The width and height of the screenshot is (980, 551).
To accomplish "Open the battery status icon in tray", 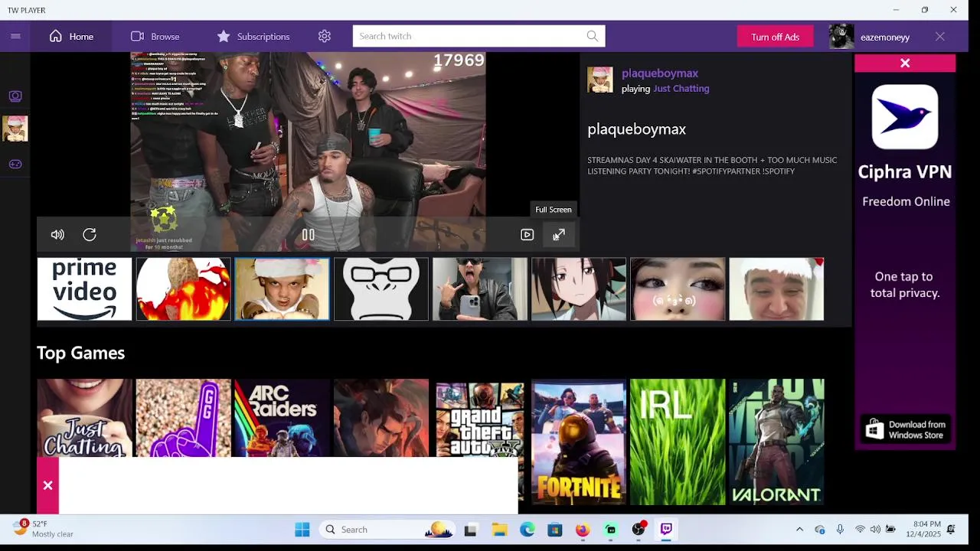I will [x=890, y=530].
